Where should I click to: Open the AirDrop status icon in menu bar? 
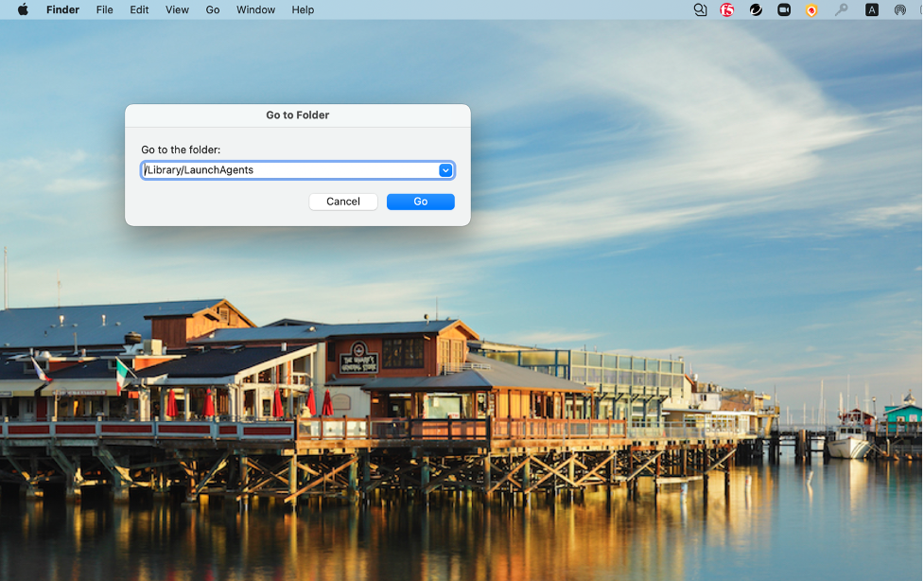899,9
